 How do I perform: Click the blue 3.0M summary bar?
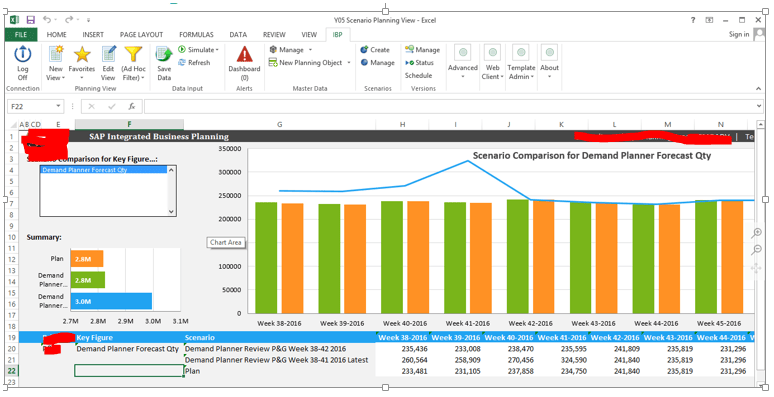111,301
